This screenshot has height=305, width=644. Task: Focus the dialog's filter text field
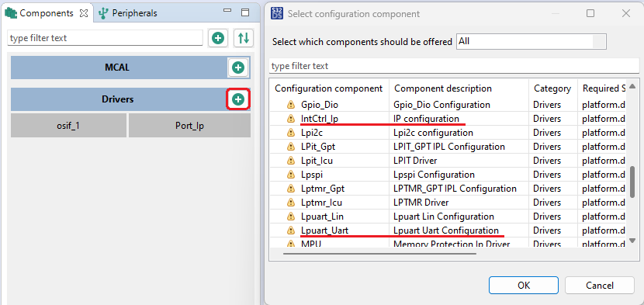click(x=454, y=66)
